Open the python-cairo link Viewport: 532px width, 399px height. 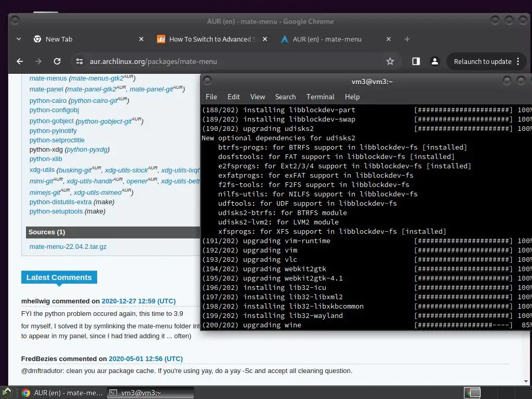point(48,101)
